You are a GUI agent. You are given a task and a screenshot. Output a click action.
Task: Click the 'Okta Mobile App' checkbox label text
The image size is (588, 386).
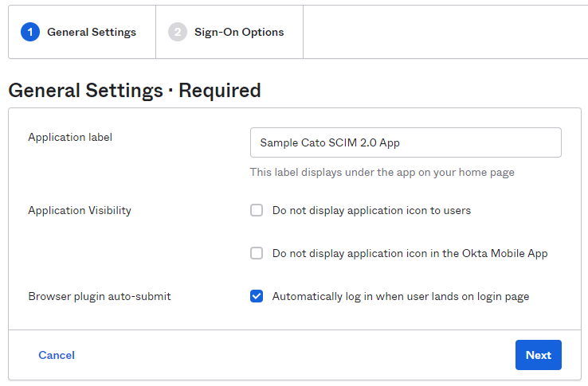click(x=410, y=254)
